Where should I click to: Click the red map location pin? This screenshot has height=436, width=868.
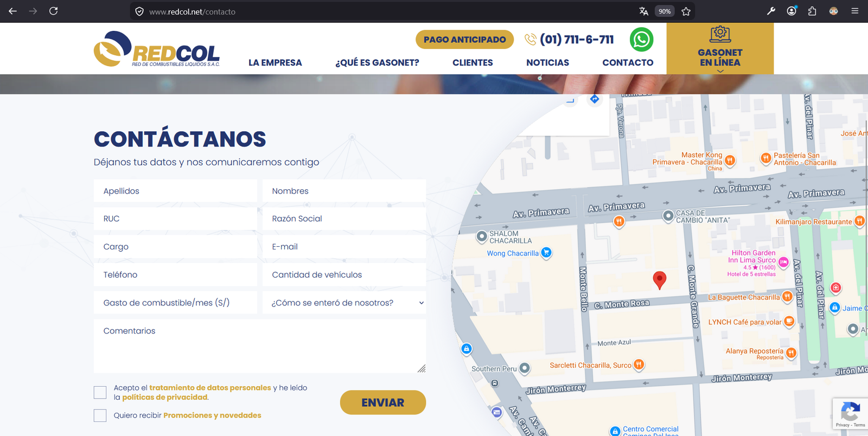(659, 280)
